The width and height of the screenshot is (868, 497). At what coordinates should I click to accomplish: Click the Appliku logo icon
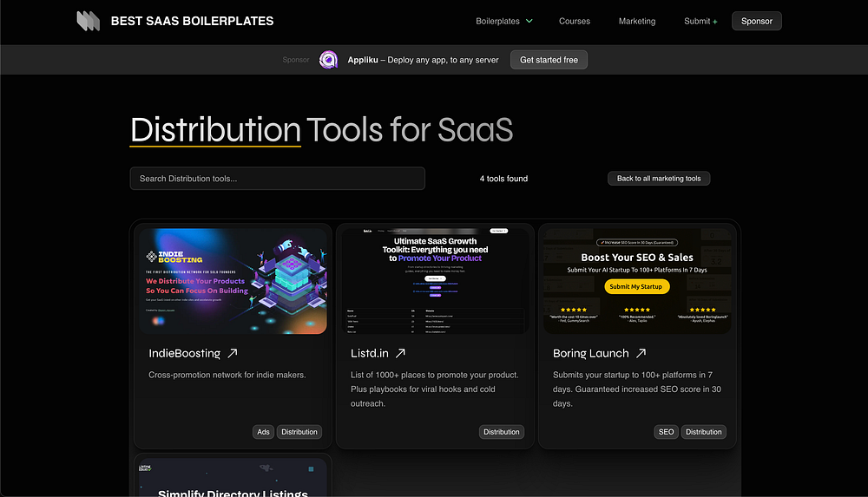point(328,60)
